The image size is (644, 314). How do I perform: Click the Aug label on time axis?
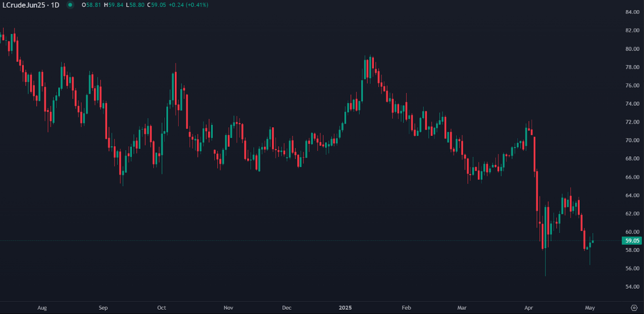[42, 308]
